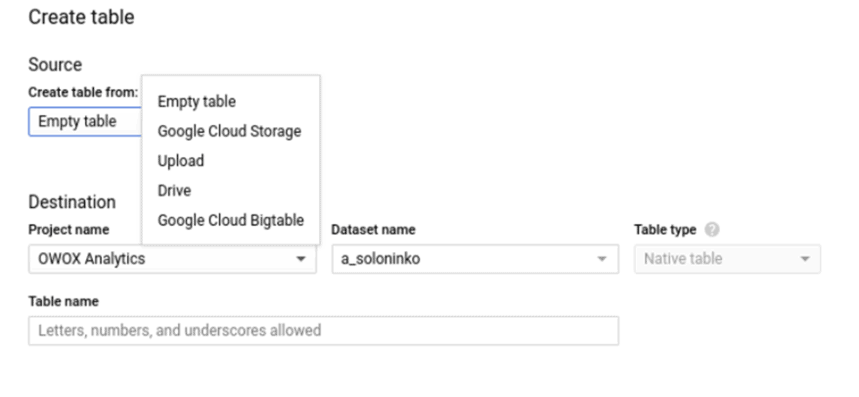859x397 pixels.
Task: Select Google Cloud Storage as source
Action: pos(230,131)
